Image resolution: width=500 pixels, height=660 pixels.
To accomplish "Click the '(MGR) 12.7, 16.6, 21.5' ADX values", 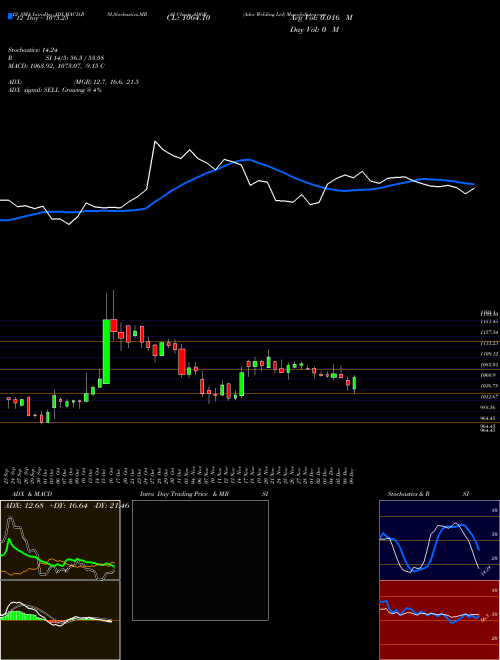I will (x=106, y=82).
